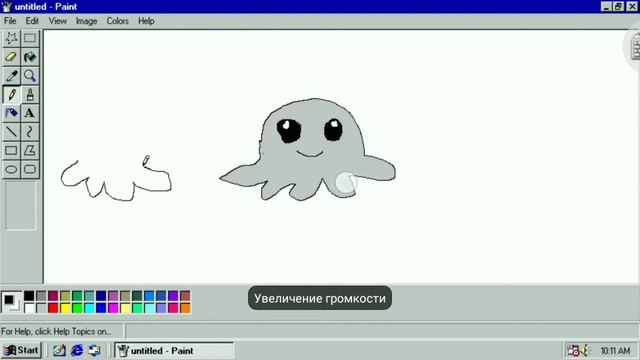Viewport: 640px width, 360px height.
Task: Click 'For Help, click Help Topics' status text
Action: click(56, 331)
